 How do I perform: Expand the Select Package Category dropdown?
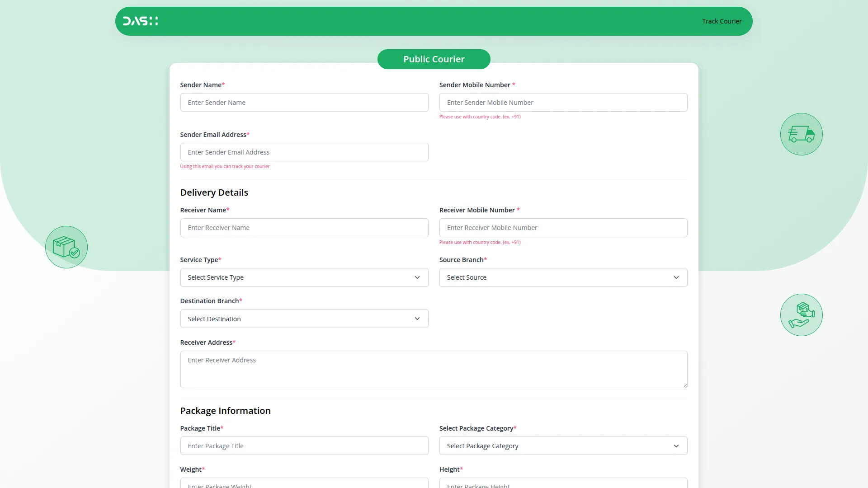coord(563,446)
